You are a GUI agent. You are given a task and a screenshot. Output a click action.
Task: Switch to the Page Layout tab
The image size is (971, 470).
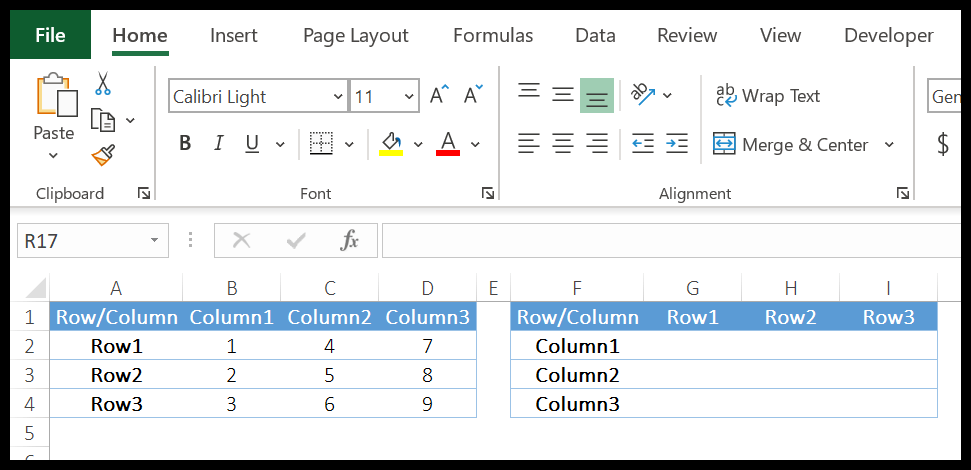coord(355,36)
